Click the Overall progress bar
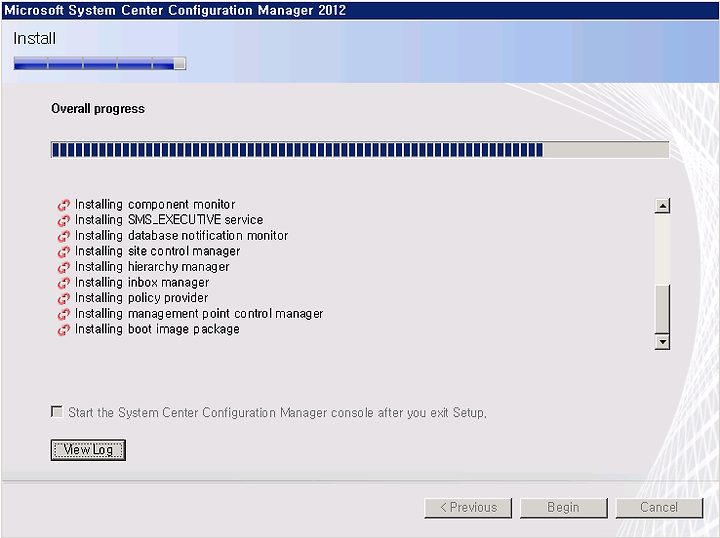This screenshot has height=538, width=720. pyautogui.click(x=360, y=150)
